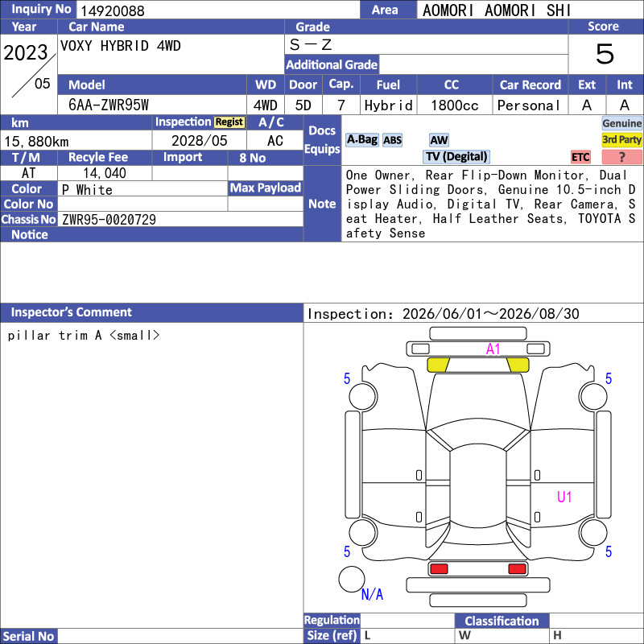The height and width of the screenshot is (644, 644).
Task: Click the ABS equipment badge
Action: pyautogui.click(x=392, y=140)
